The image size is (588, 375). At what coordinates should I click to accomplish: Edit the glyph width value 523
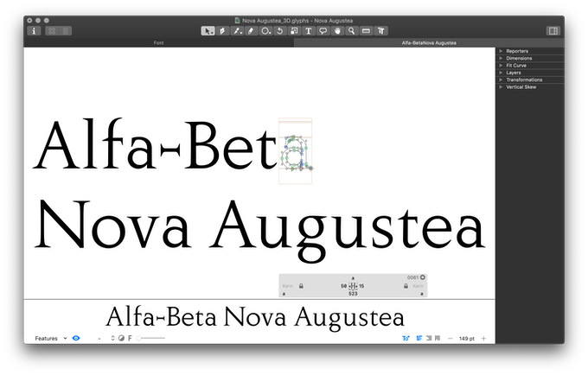(353, 294)
